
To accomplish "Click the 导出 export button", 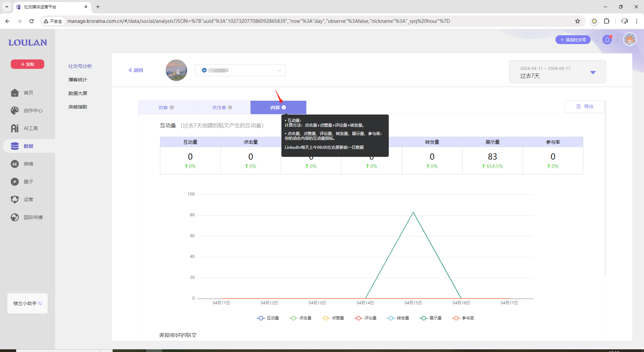I will [x=585, y=106].
